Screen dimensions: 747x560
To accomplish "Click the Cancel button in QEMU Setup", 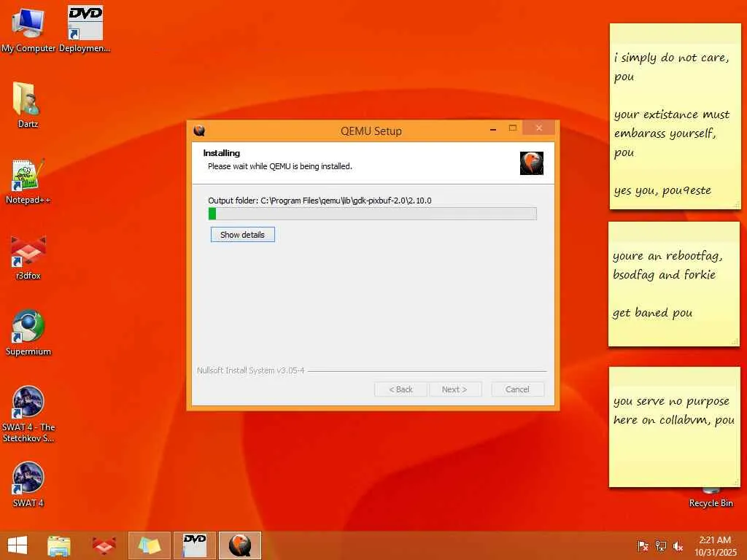I will click(x=517, y=389).
